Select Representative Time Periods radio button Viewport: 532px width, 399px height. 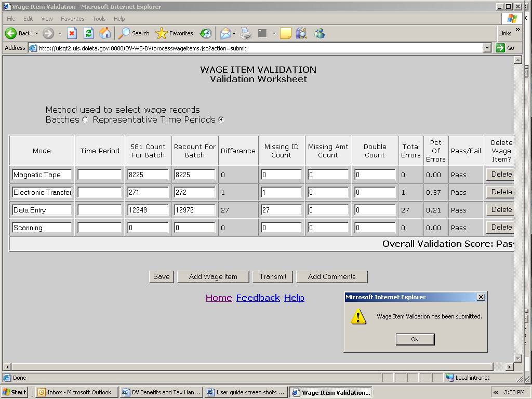(x=221, y=120)
